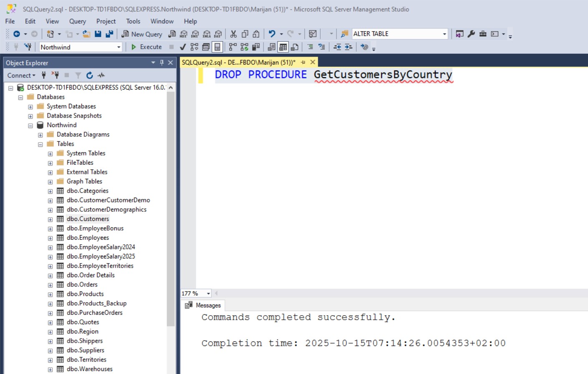Open the Properties wrench icon

[x=471, y=34]
